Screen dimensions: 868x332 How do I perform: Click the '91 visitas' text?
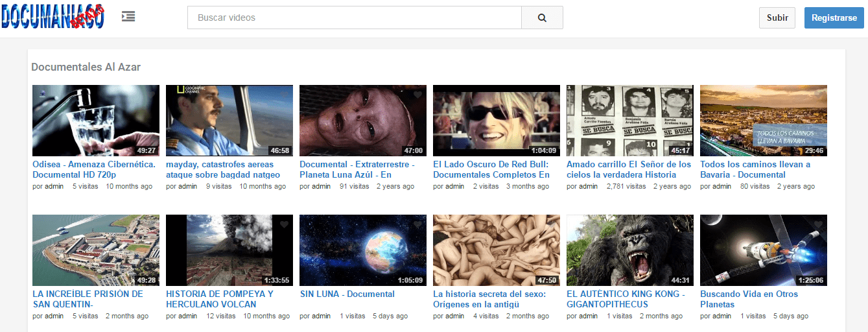tap(354, 186)
